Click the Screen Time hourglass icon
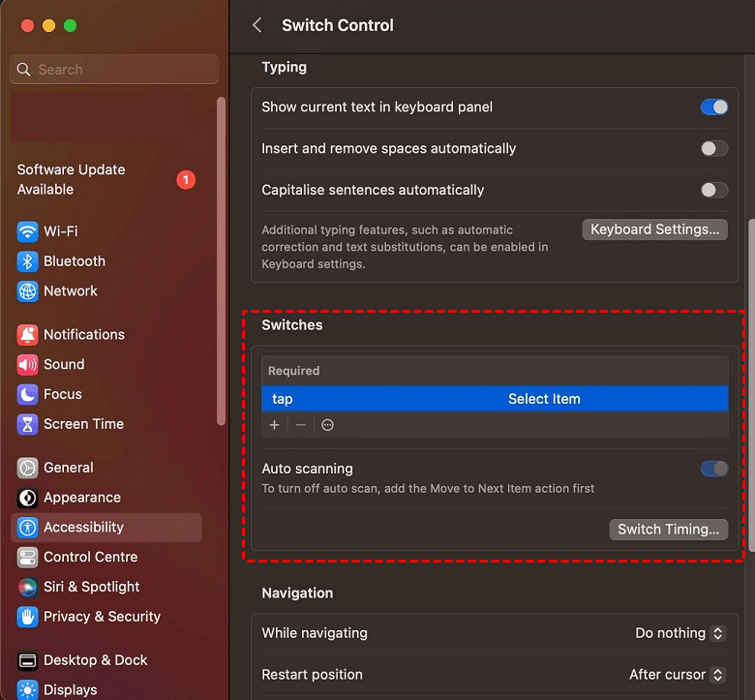The height and width of the screenshot is (700, 755). click(27, 424)
